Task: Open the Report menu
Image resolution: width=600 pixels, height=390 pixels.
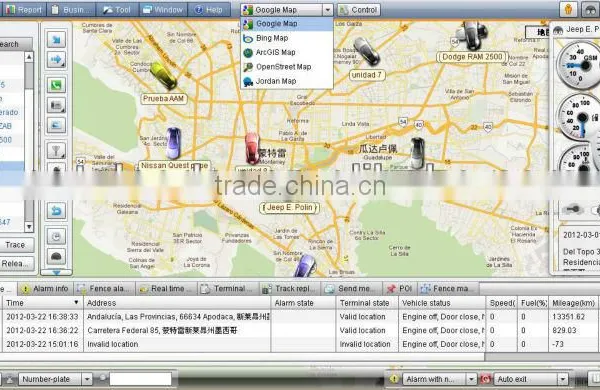Action: 24,10
